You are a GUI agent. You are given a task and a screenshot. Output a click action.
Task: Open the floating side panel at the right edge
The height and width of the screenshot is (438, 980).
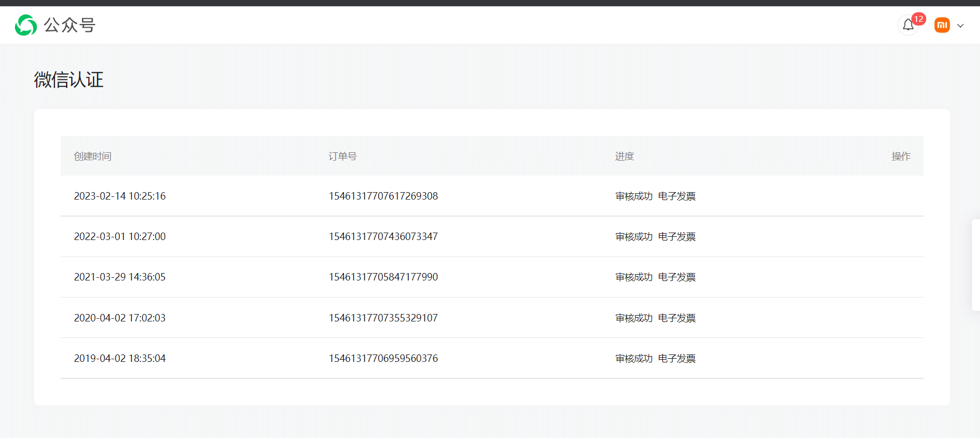pyautogui.click(x=976, y=265)
